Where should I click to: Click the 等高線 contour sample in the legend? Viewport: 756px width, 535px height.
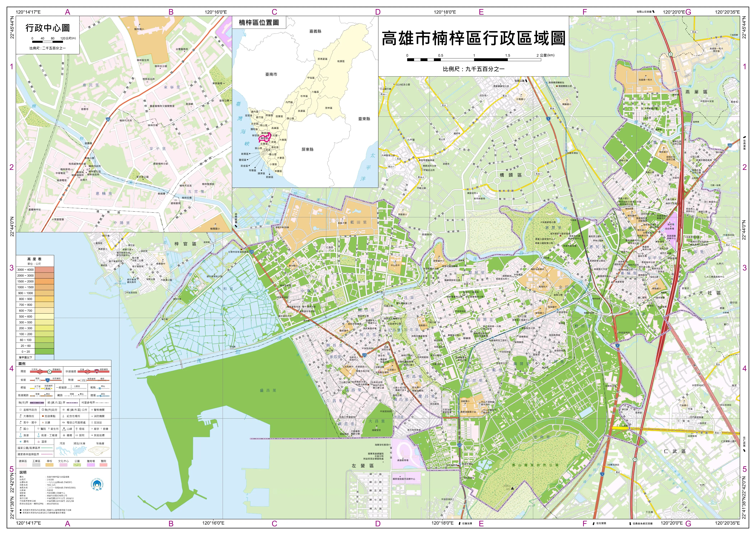click(99, 451)
